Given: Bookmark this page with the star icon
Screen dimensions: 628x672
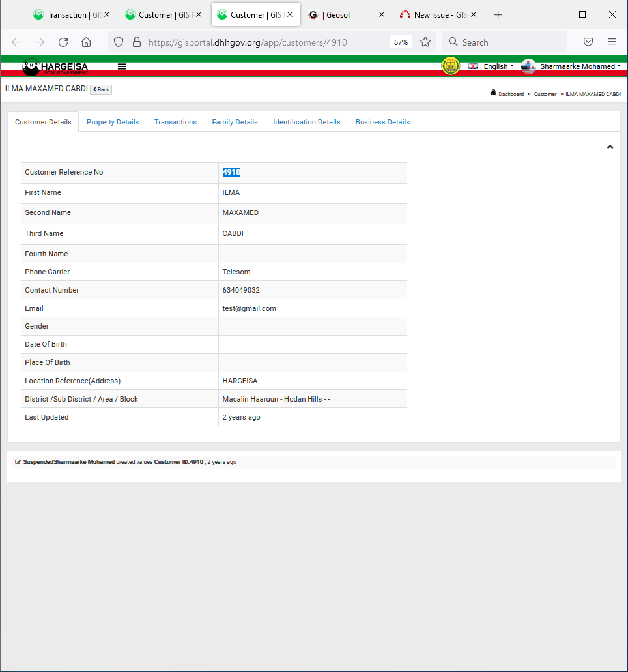Looking at the screenshot, I should 425,42.
